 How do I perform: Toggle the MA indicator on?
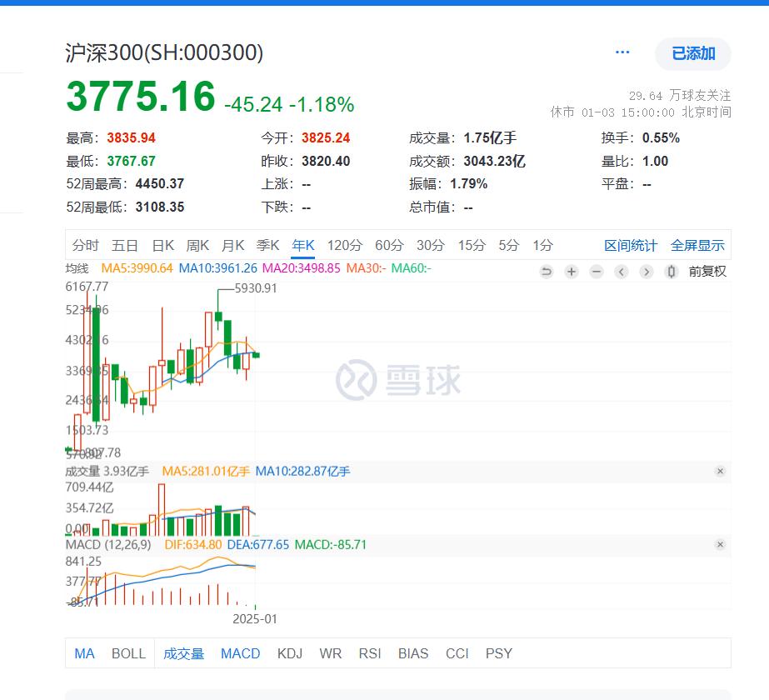[84, 653]
